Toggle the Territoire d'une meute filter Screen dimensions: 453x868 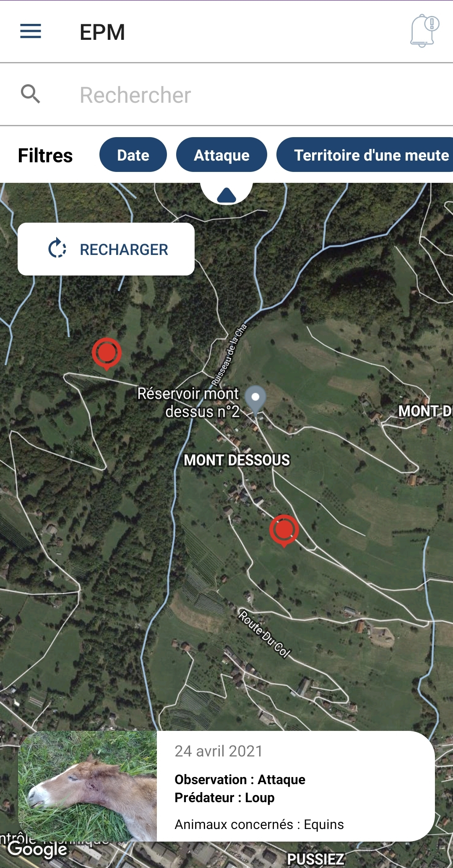click(365, 155)
